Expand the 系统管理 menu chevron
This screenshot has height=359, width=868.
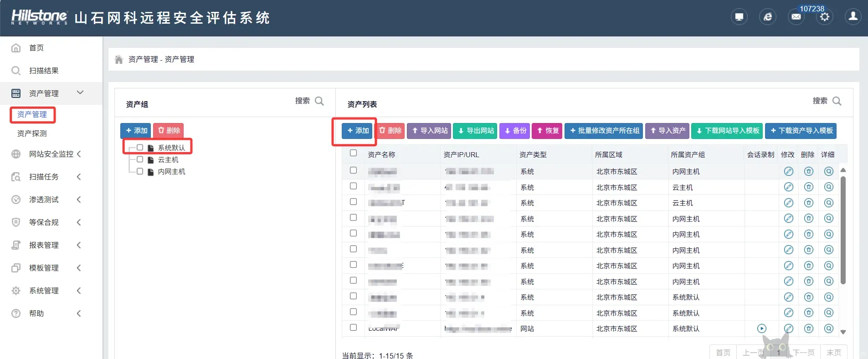pos(79,291)
